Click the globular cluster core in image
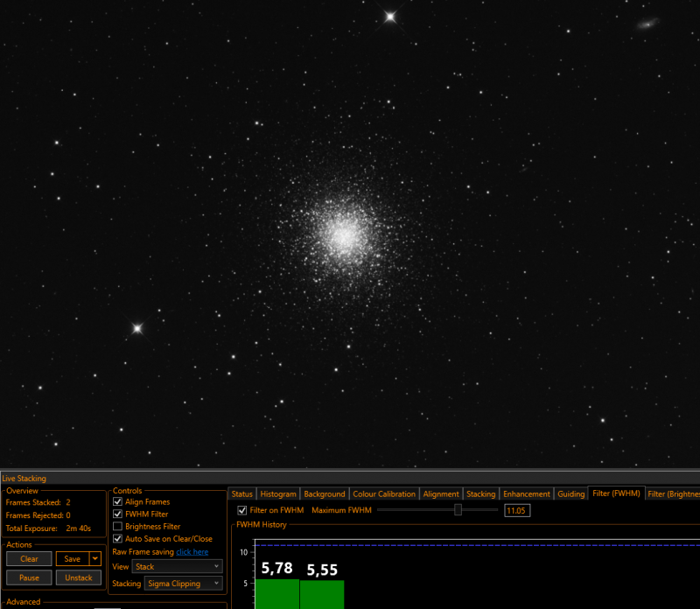This screenshot has width=700, height=609. pos(344,234)
